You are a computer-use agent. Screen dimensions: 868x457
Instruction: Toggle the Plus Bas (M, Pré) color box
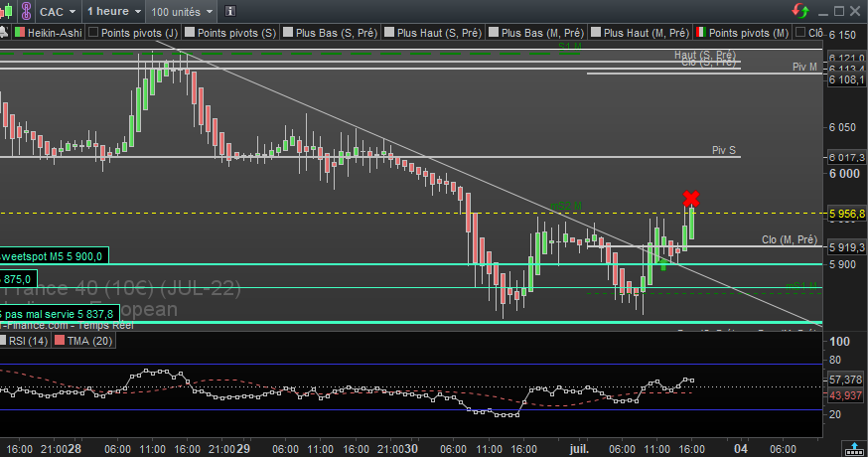pos(494,32)
